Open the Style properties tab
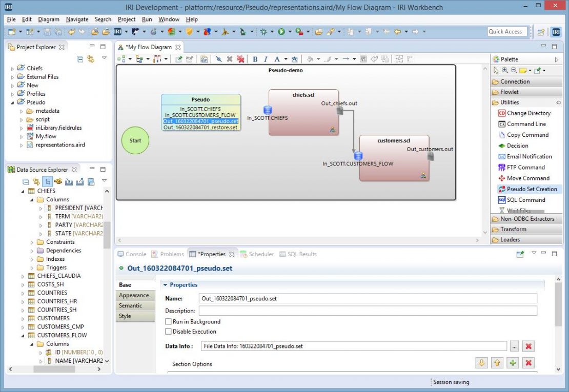This screenshot has height=392, width=569. [135, 316]
